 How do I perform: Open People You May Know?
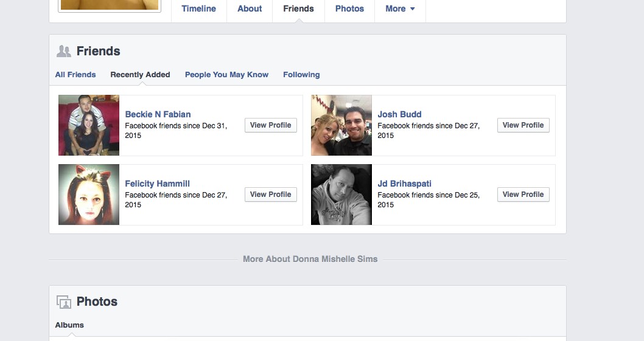[226, 75]
